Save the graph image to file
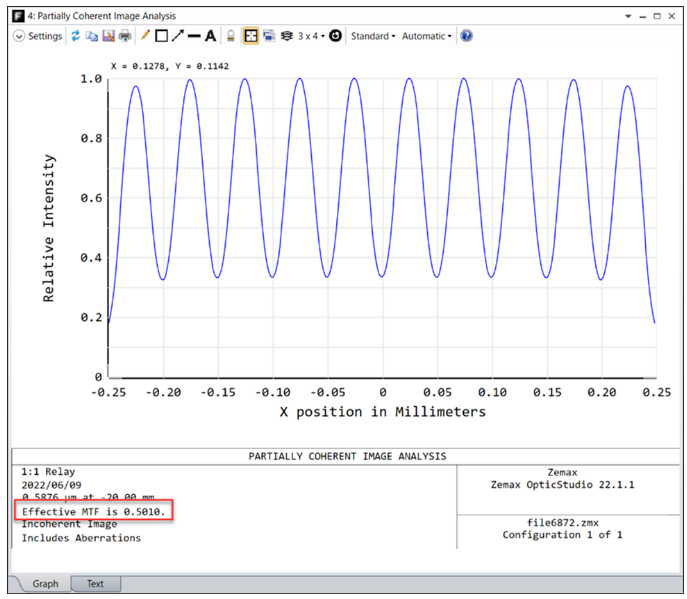The width and height of the screenshot is (687, 599). [x=108, y=36]
